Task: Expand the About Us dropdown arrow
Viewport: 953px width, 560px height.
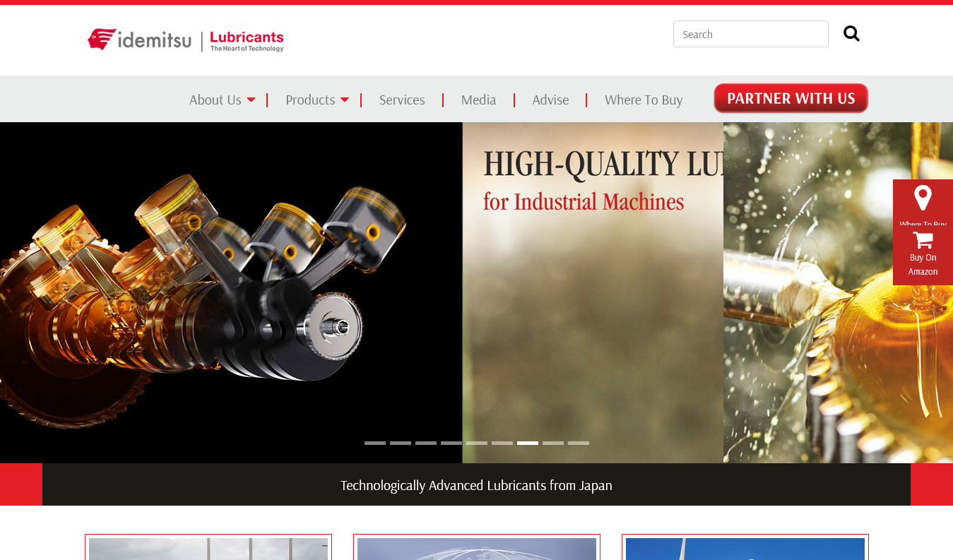Action: [x=251, y=100]
